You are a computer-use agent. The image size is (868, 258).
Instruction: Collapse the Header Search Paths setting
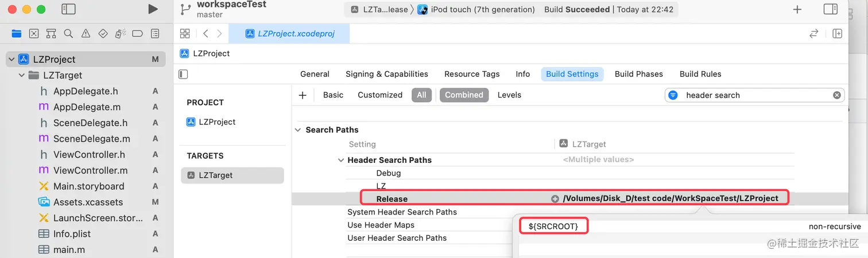pyautogui.click(x=342, y=161)
